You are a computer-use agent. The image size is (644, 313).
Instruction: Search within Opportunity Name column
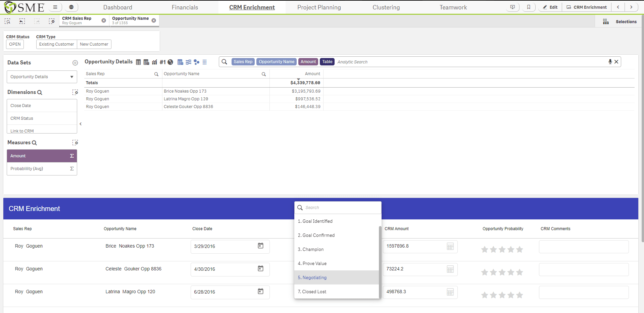[x=264, y=74]
